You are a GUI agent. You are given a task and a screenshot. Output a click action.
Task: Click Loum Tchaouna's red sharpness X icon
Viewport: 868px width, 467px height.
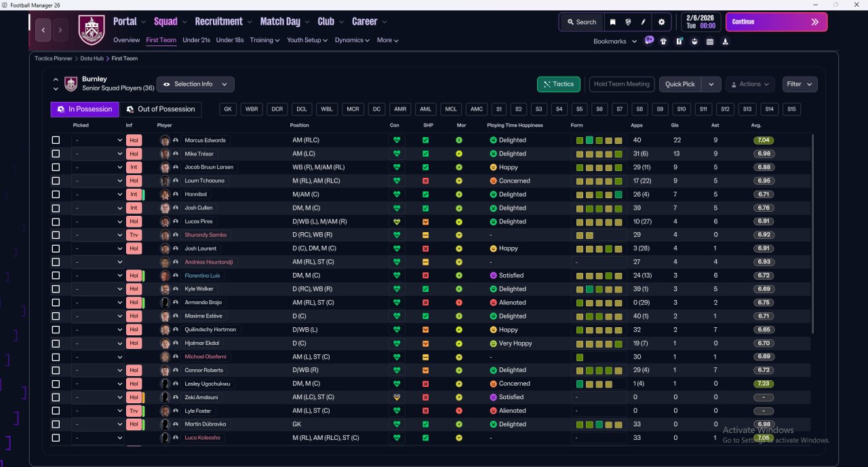point(425,181)
